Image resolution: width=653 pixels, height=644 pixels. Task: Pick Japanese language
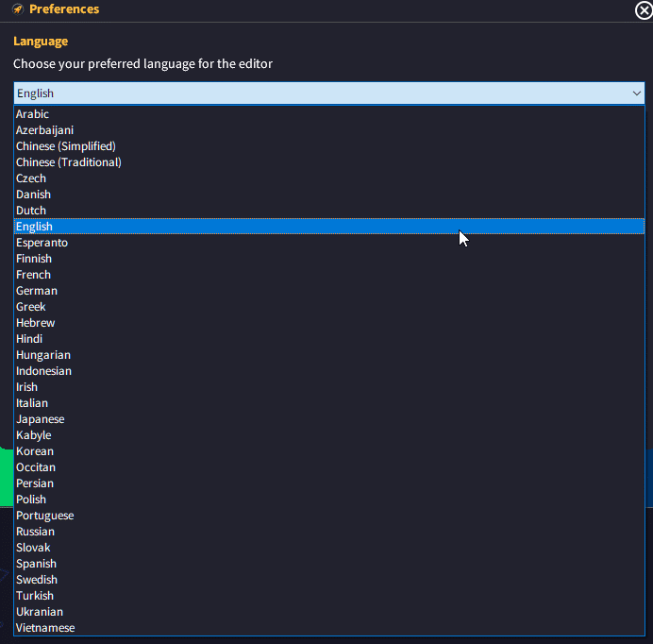click(x=329, y=419)
